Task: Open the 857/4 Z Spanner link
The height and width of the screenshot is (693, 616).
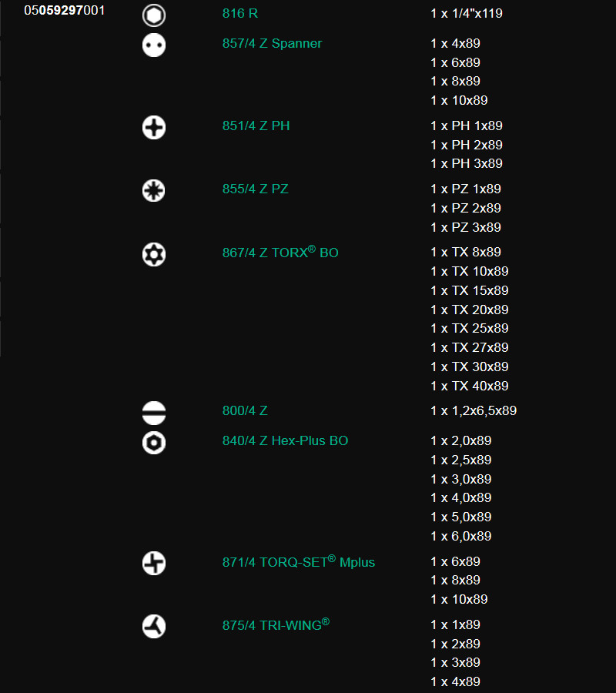Action: 272,43
